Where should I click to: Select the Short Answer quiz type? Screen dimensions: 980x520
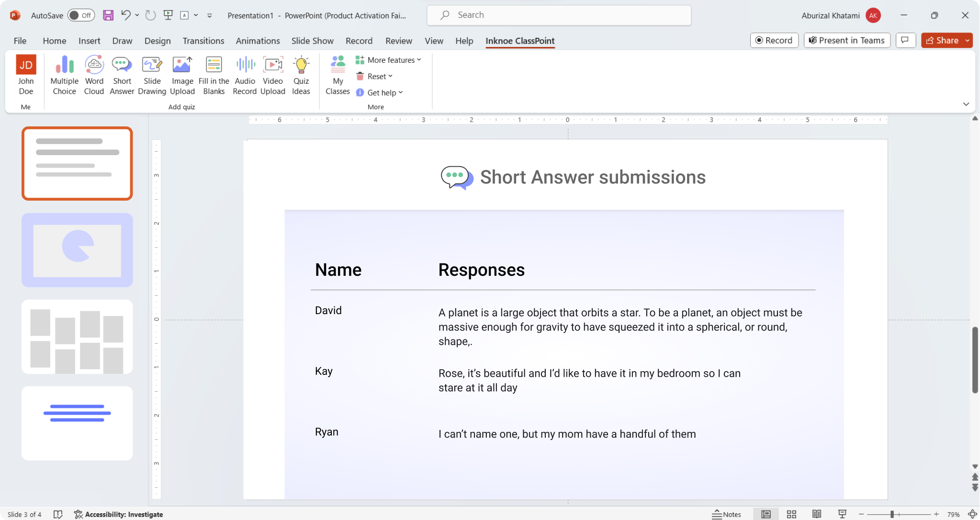point(122,74)
